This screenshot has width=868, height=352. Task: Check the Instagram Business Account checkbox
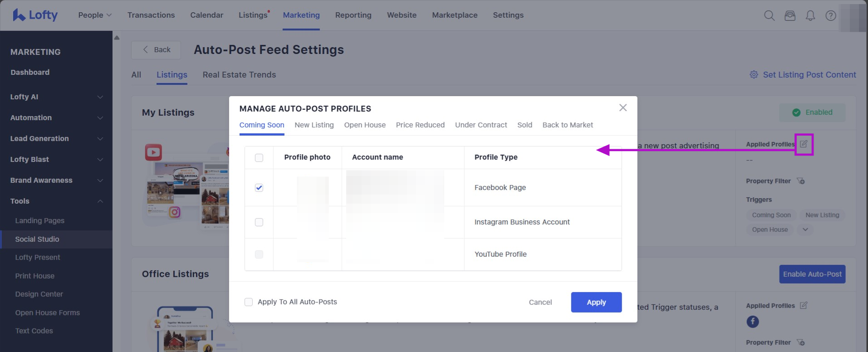click(x=259, y=222)
